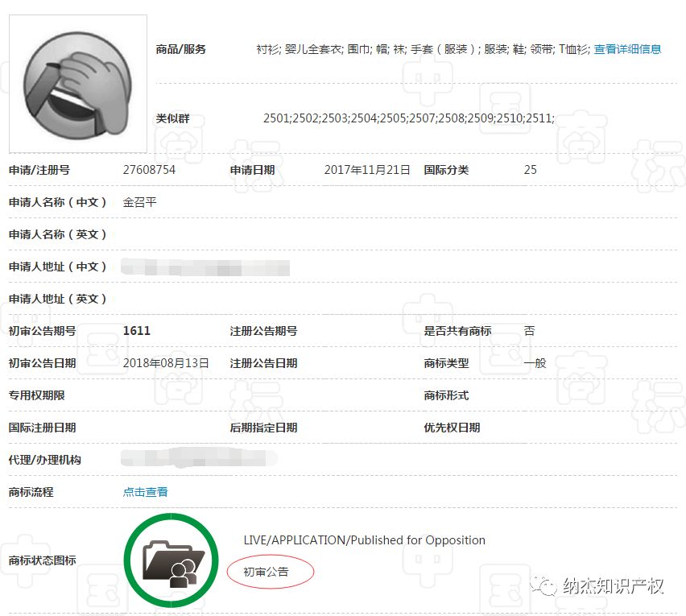Viewport: 686px width, 616px height.
Task: Click the green folder status icon
Action: point(170,560)
